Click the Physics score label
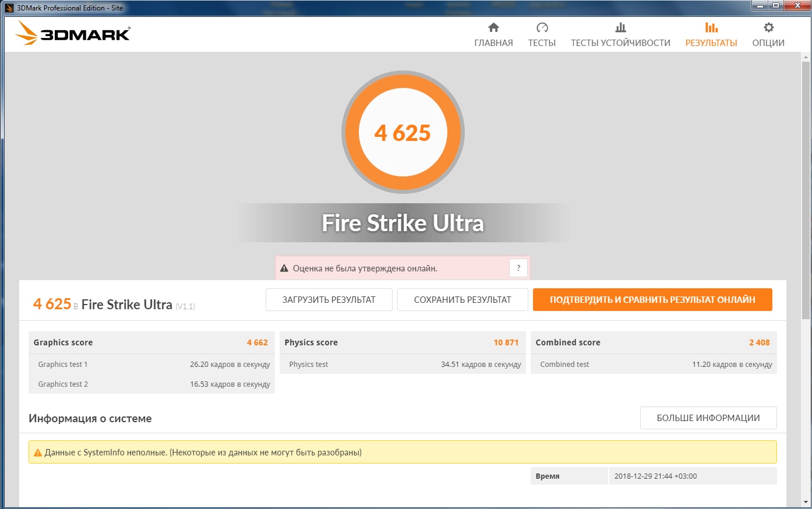This screenshot has width=812, height=509. click(x=311, y=342)
